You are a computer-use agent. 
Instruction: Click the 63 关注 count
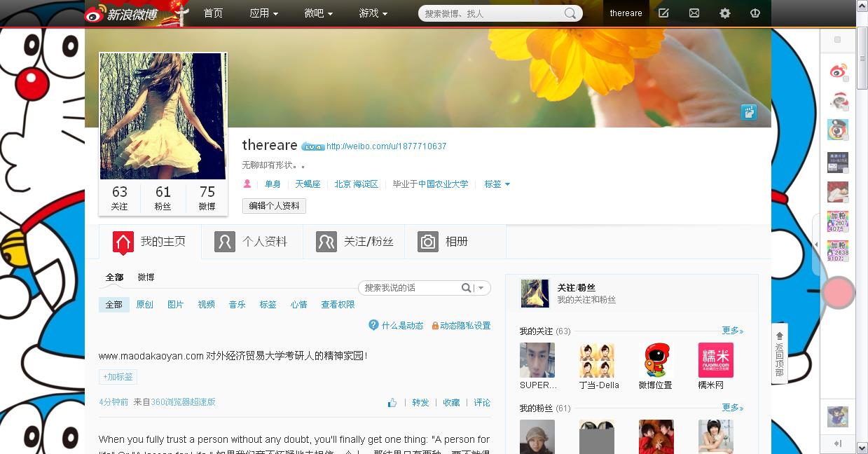point(120,198)
